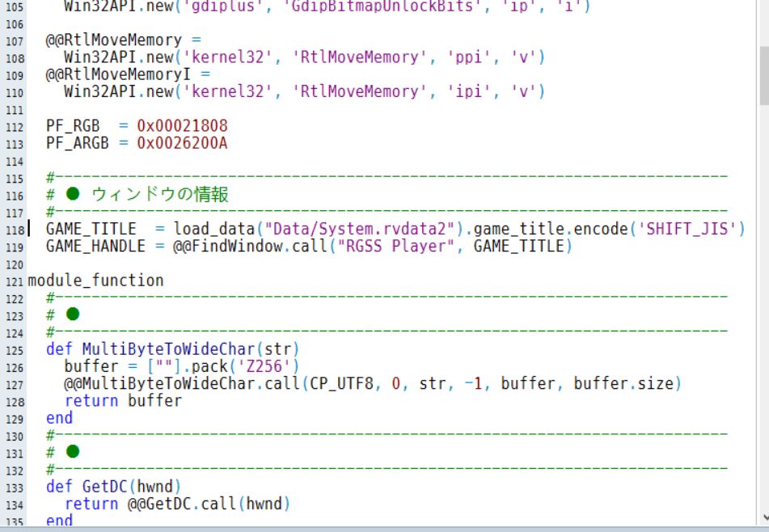769x532 pixels.
Task: Click the 'RtlMoveMemory' string on line 110
Action: click(360, 91)
